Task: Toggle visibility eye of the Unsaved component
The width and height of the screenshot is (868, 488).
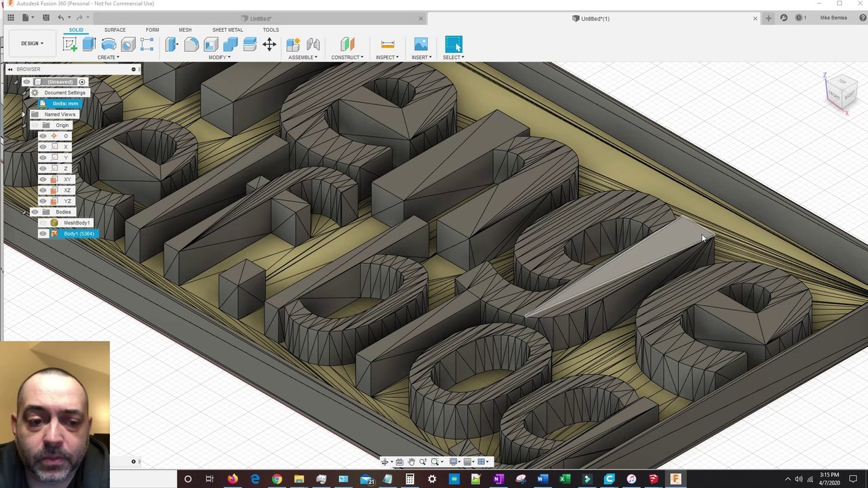Action: [26, 82]
